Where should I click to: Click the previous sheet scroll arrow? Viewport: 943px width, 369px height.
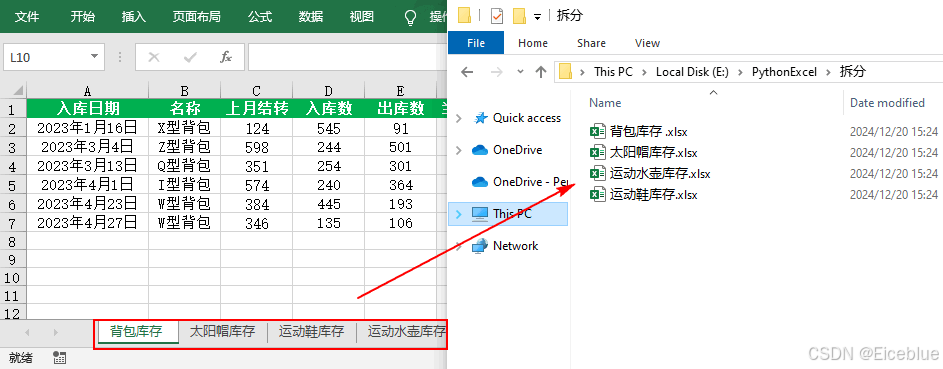[26, 332]
